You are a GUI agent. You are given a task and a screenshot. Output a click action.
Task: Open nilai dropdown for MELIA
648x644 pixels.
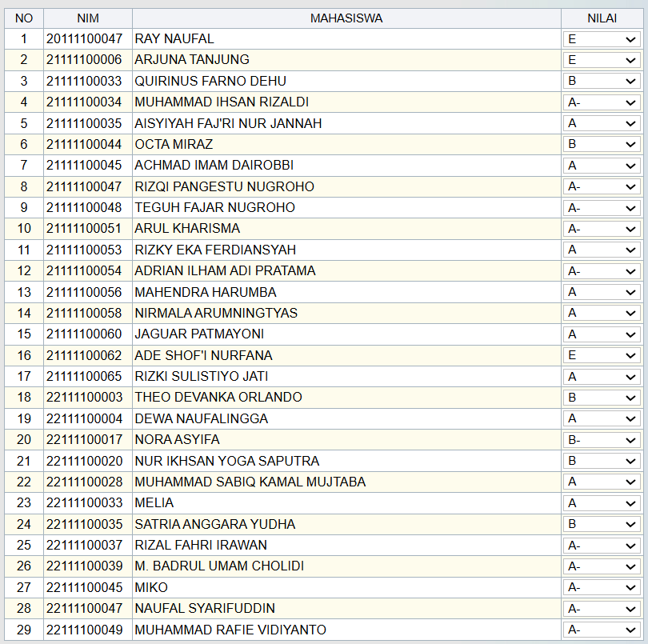pyautogui.click(x=602, y=503)
